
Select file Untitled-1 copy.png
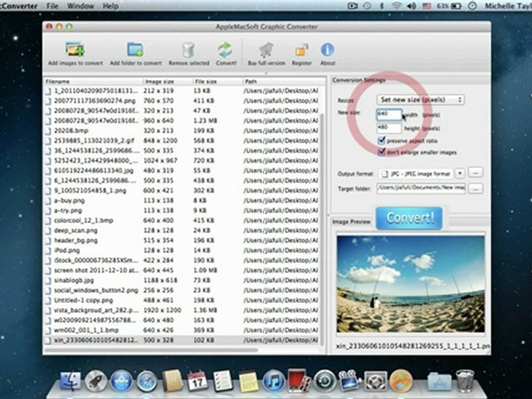[x=182, y=300]
